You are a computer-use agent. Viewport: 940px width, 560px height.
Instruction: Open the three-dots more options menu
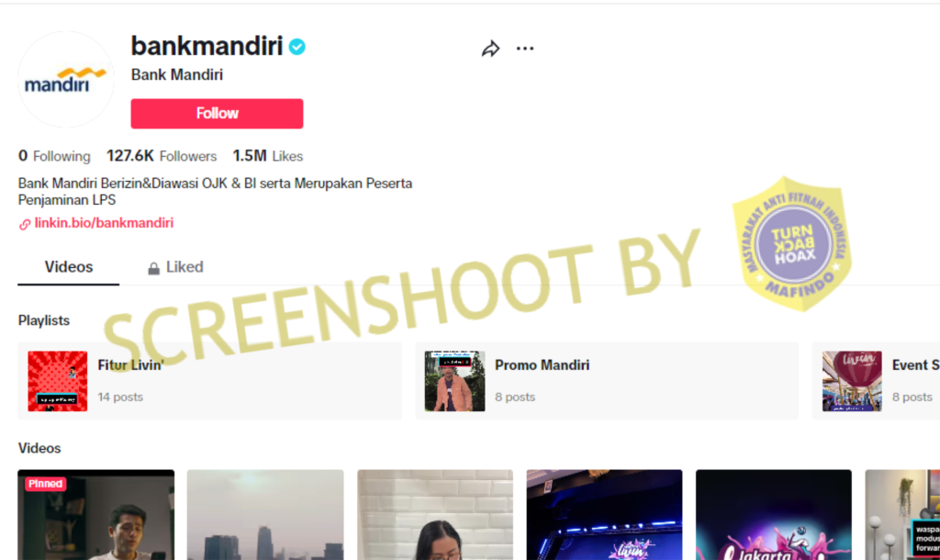click(525, 49)
